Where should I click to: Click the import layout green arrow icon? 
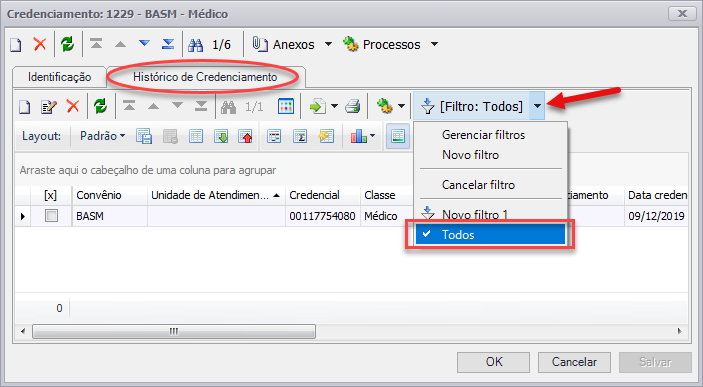click(x=221, y=136)
